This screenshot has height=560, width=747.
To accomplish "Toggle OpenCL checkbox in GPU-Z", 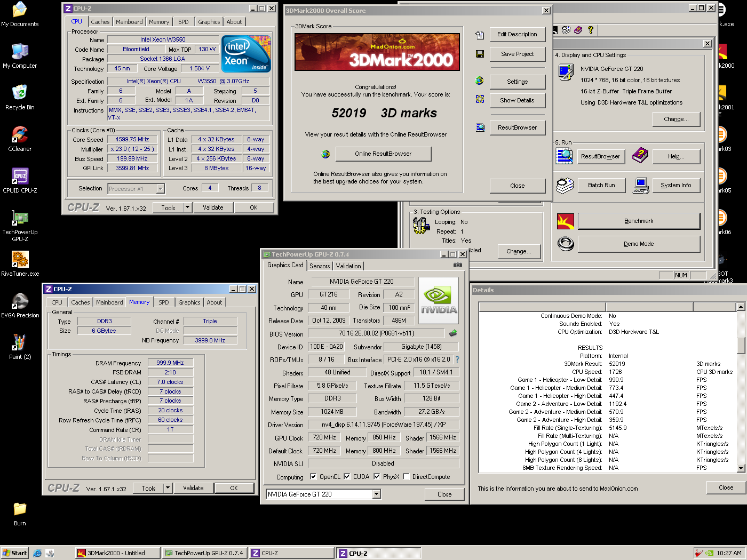I will click(x=313, y=476).
